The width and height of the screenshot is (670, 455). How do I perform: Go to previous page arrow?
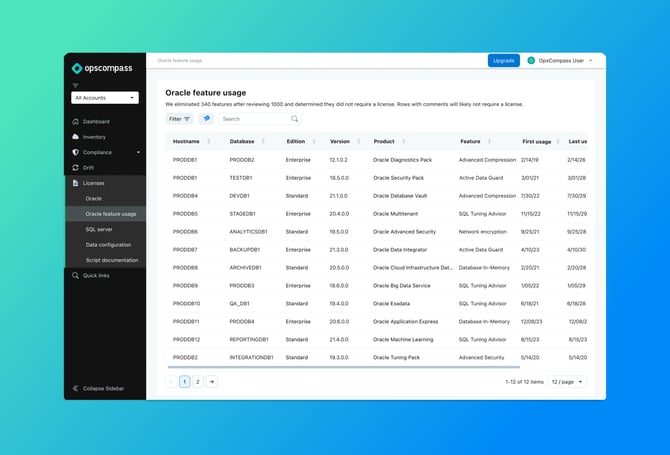(x=171, y=382)
